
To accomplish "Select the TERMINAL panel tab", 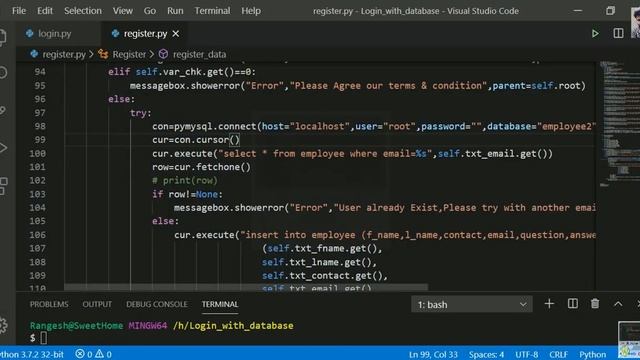I will 220,304.
